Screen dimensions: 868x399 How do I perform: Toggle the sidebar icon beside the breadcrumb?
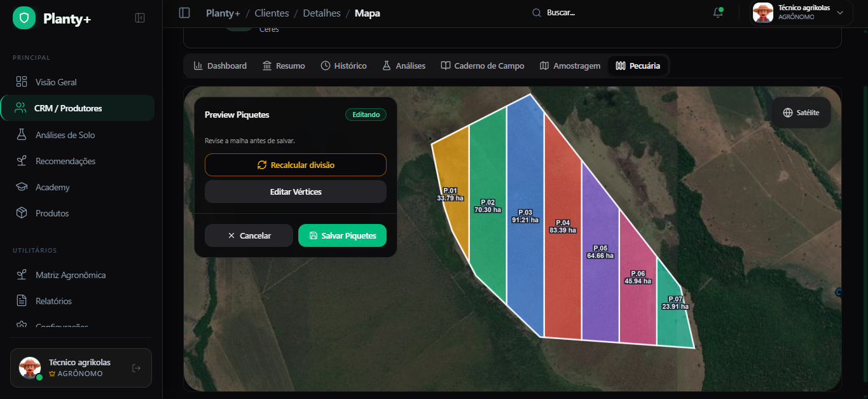(184, 13)
